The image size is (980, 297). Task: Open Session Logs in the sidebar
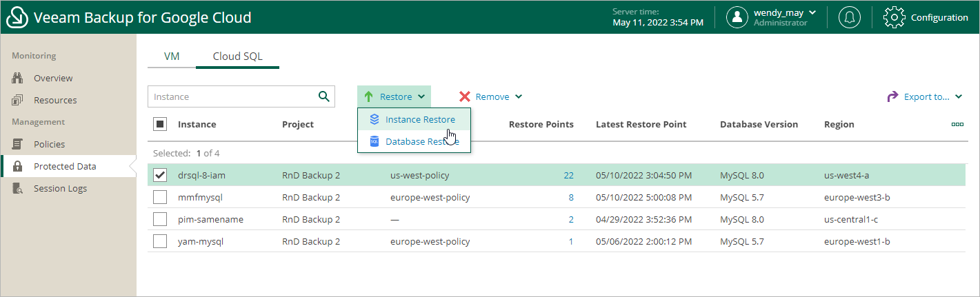(60, 188)
